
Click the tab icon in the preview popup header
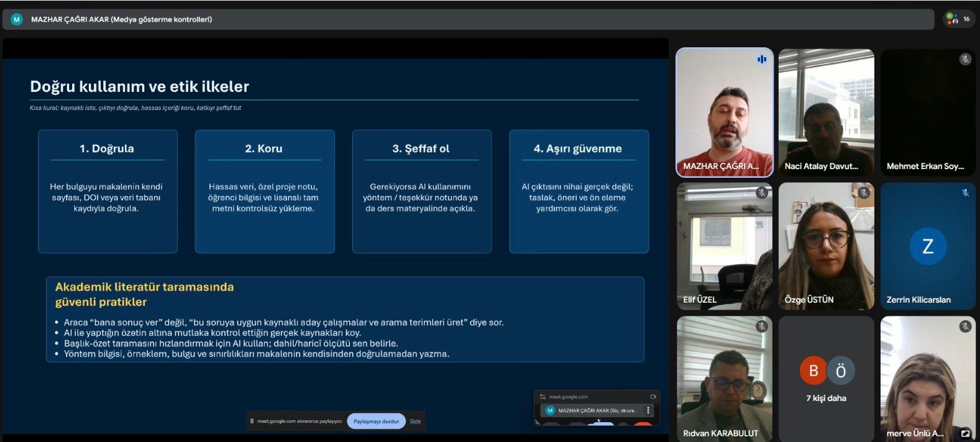pos(653,397)
